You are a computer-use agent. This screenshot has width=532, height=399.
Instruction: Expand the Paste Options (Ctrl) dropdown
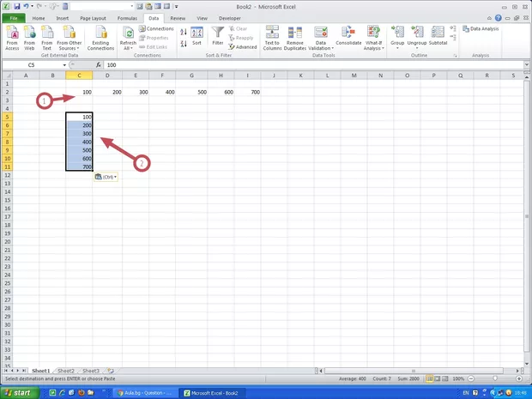(106, 177)
